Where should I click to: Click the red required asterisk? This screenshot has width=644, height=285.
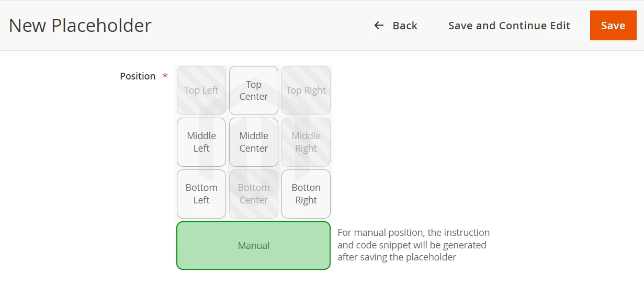tap(165, 76)
